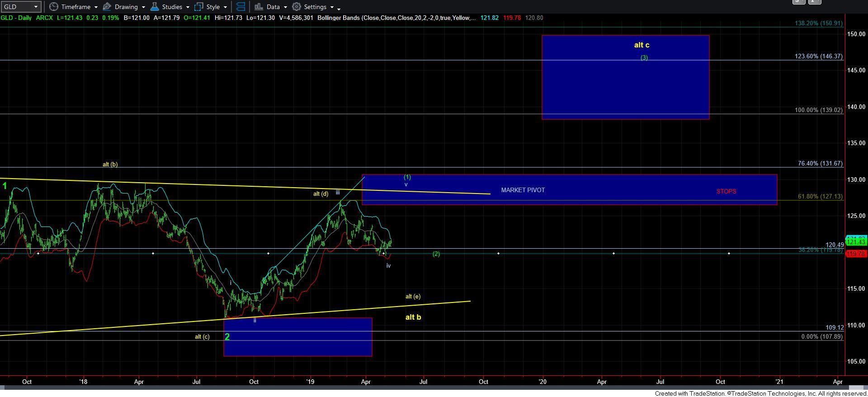This screenshot has height=397, width=868.
Task: Open the Style menu
Action: click(x=213, y=7)
